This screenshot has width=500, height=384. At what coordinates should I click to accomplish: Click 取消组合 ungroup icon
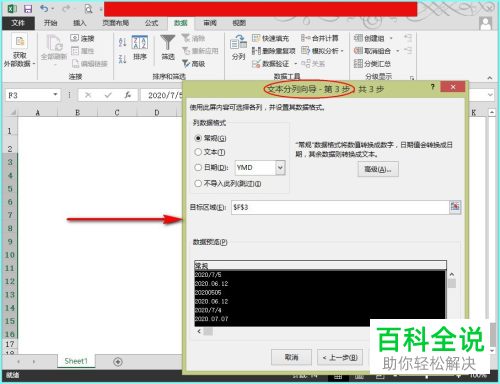click(358, 51)
